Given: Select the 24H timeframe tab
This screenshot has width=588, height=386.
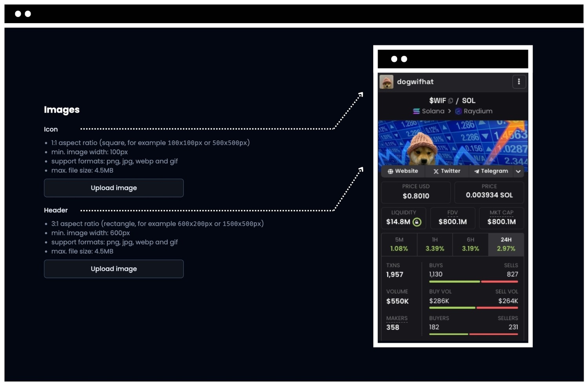Looking at the screenshot, I should click(x=506, y=244).
